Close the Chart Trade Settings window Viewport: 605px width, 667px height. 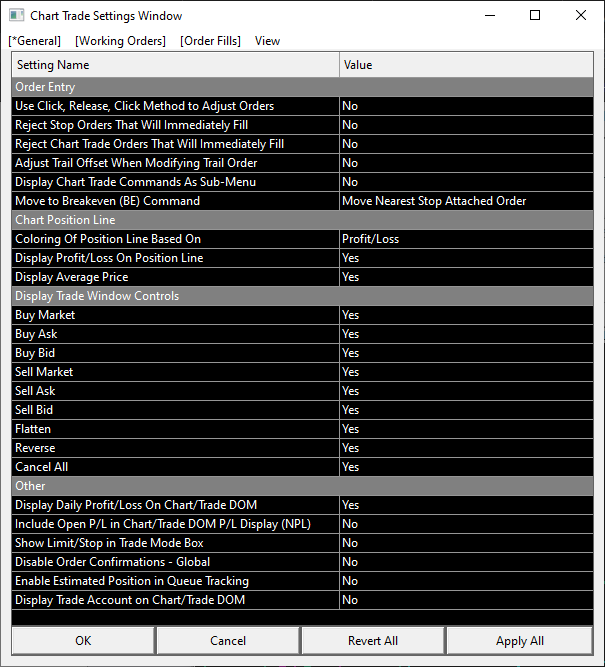click(581, 15)
